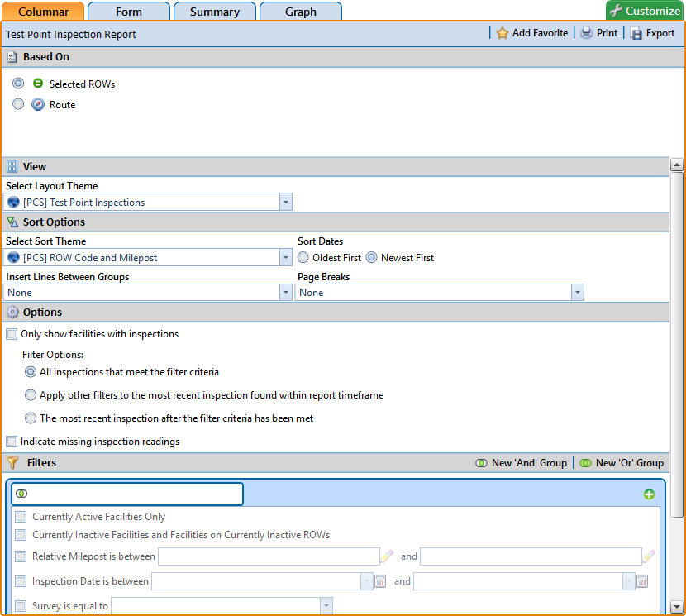The image size is (686, 616).
Task: Click globe icon in Layout Theme field
Action: (13, 202)
